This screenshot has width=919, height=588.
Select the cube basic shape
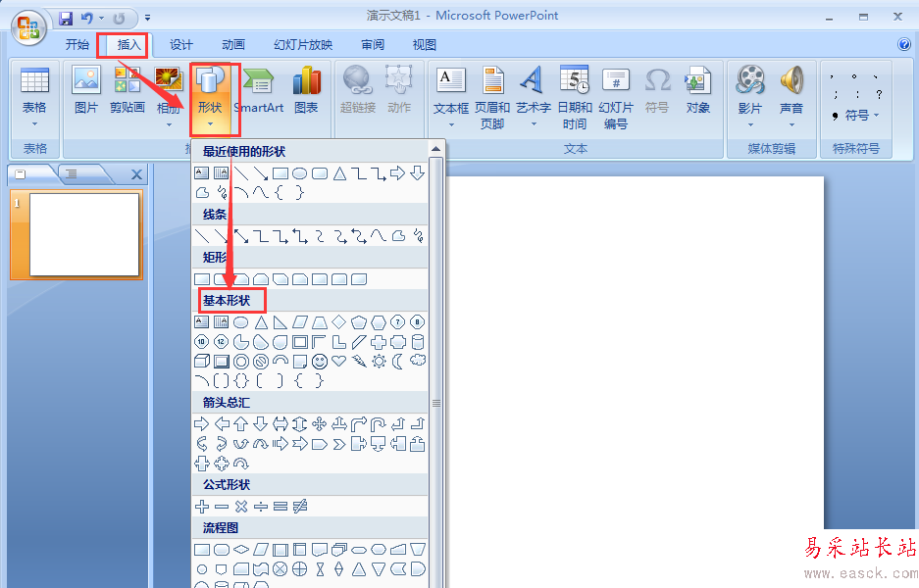(x=202, y=361)
